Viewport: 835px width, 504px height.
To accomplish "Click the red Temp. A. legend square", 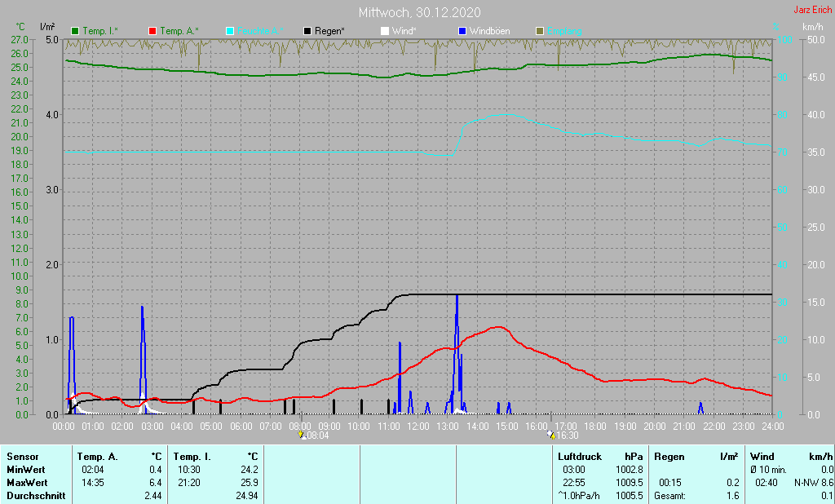I will 152,31.
